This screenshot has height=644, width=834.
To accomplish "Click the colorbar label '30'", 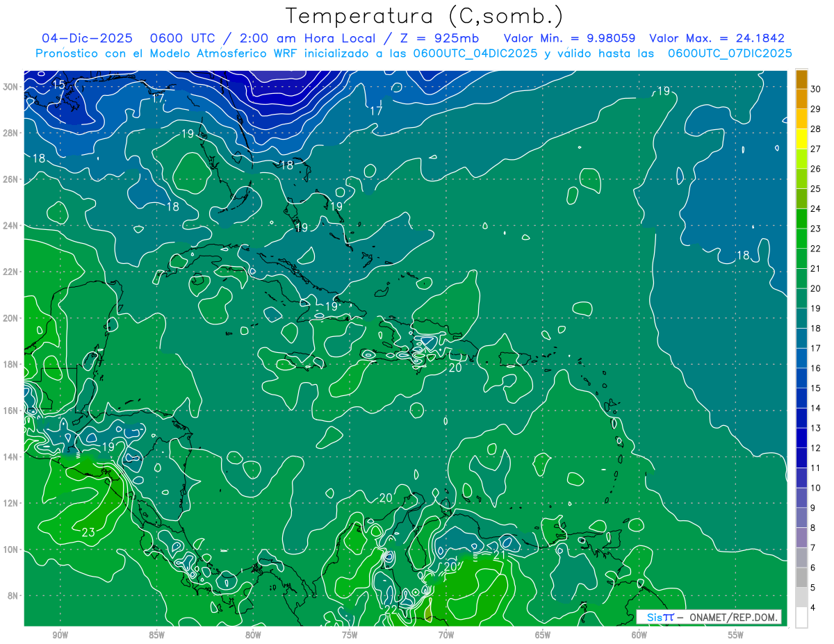I will click(x=816, y=89).
